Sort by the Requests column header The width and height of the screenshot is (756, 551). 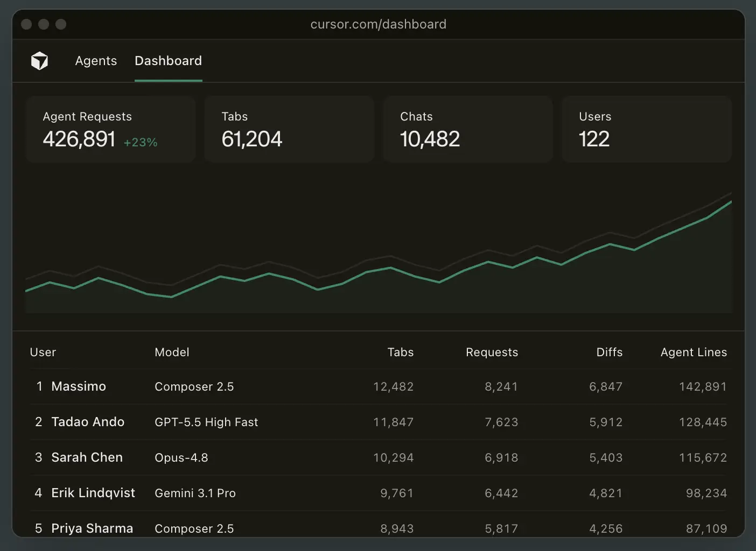[x=492, y=352]
